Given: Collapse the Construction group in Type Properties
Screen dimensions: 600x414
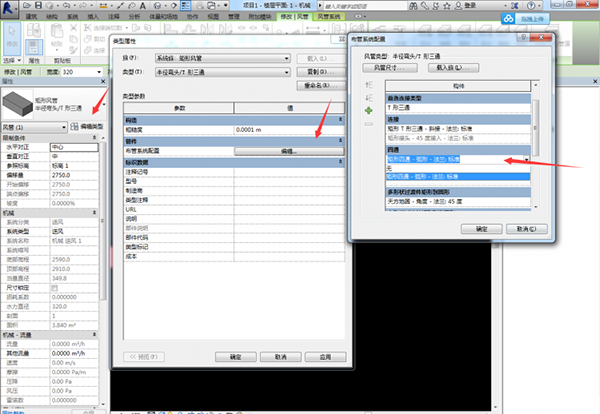Looking at the screenshot, I should 340,120.
